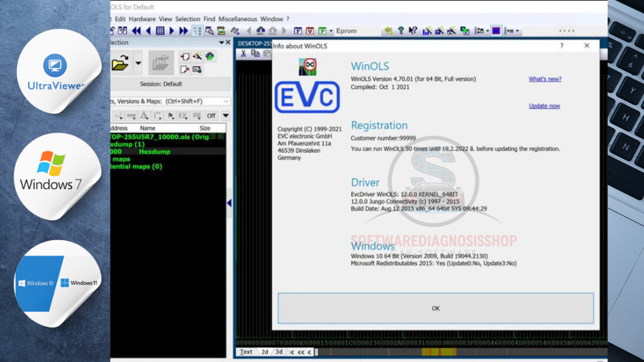
Task: Expand the arrow next to folder icon
Action: [x=138, y=63]
